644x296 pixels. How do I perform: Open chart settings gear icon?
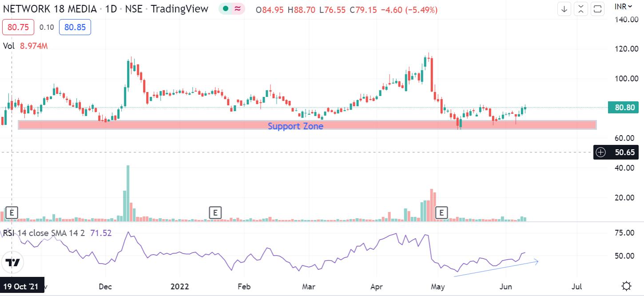pyautogui.click(x=627, y=286)
